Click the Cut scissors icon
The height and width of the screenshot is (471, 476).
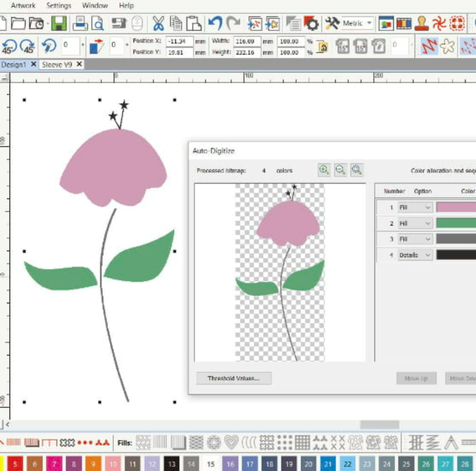pos(158,24)
